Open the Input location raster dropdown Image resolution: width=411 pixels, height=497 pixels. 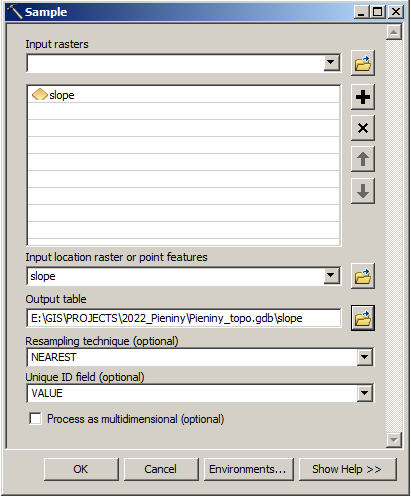tap(331, 276)
